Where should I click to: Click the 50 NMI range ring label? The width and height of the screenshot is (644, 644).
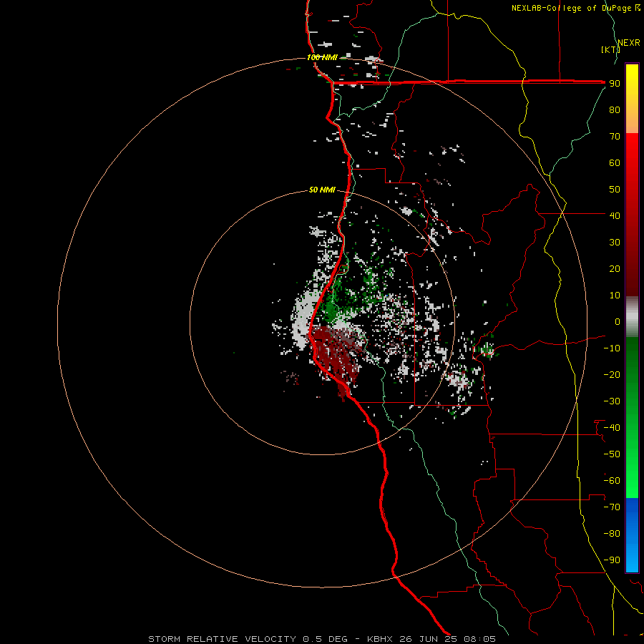point(322,190)
